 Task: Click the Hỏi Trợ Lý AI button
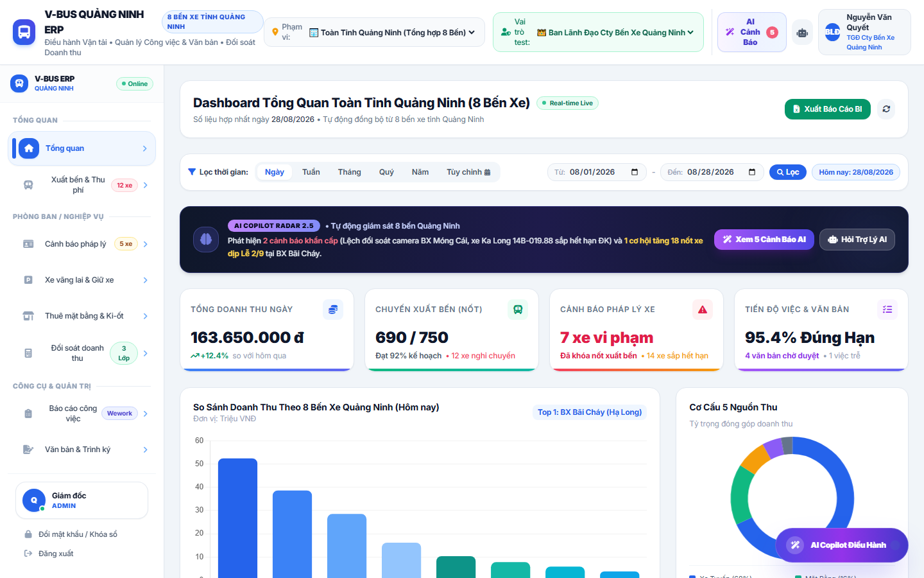pyautogui.click(x=857, y=240)
